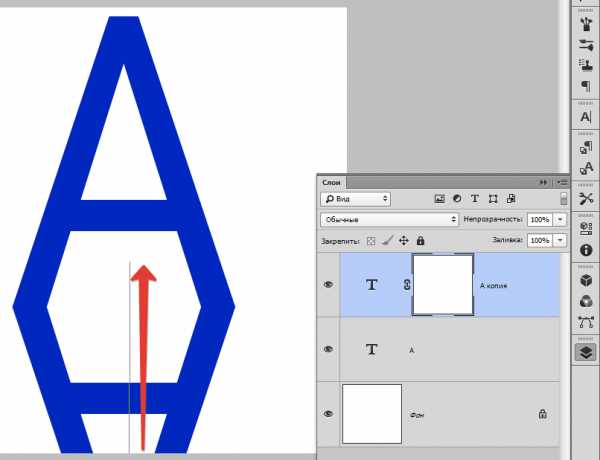Image resolution: width=600 pixels, height=460 pixels.
Task: Open the Заливка fill slider arrow
Action: coord(560,240)
